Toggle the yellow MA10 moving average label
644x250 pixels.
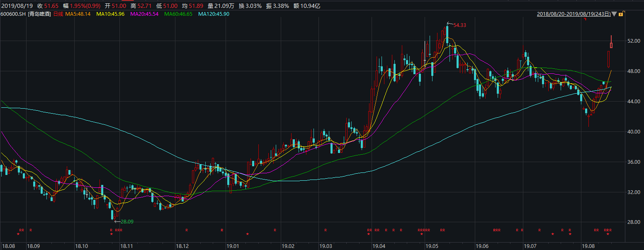pos(112,14)
